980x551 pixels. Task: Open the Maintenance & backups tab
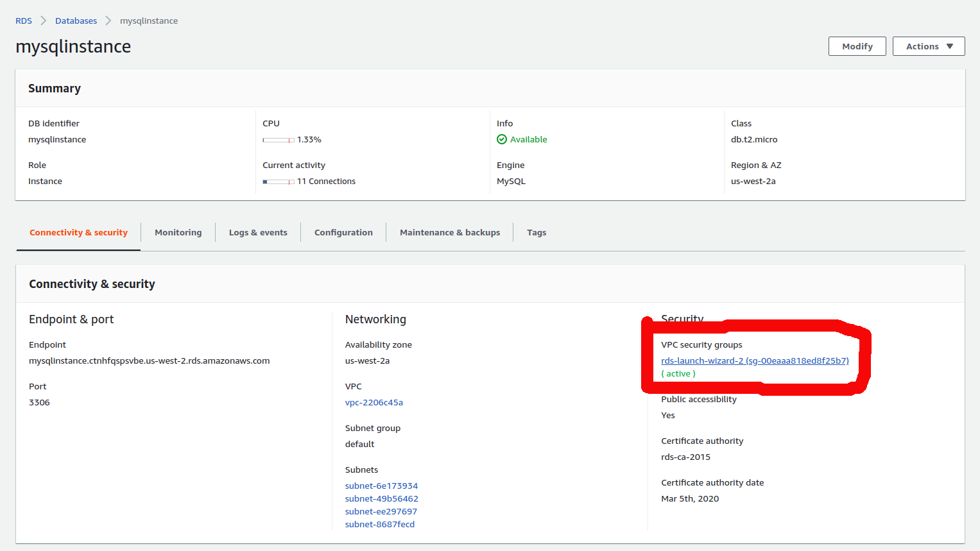click(450, 232)
